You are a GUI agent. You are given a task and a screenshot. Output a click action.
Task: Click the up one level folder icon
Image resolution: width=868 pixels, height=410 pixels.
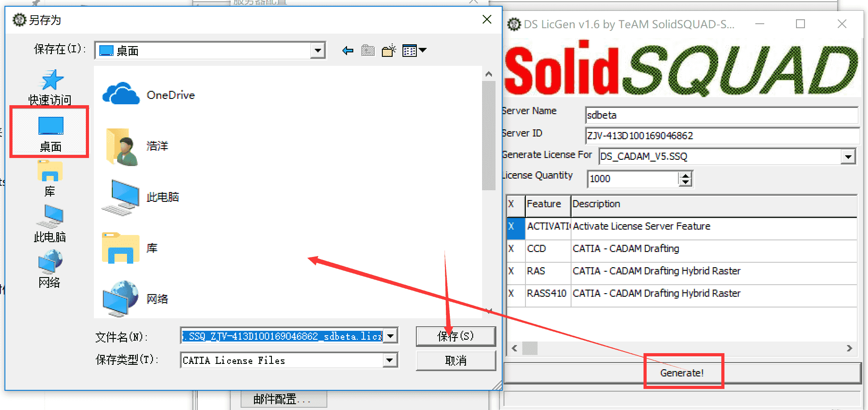(x=368, y=51)
